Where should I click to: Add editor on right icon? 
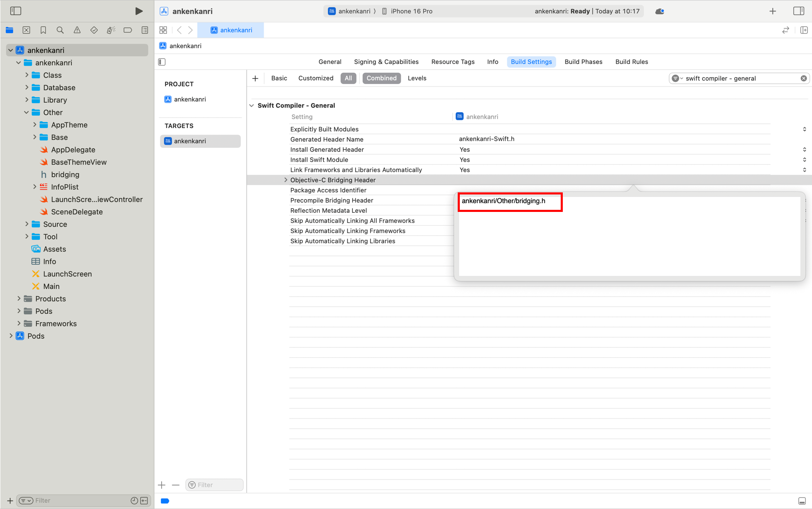(804, 30)
